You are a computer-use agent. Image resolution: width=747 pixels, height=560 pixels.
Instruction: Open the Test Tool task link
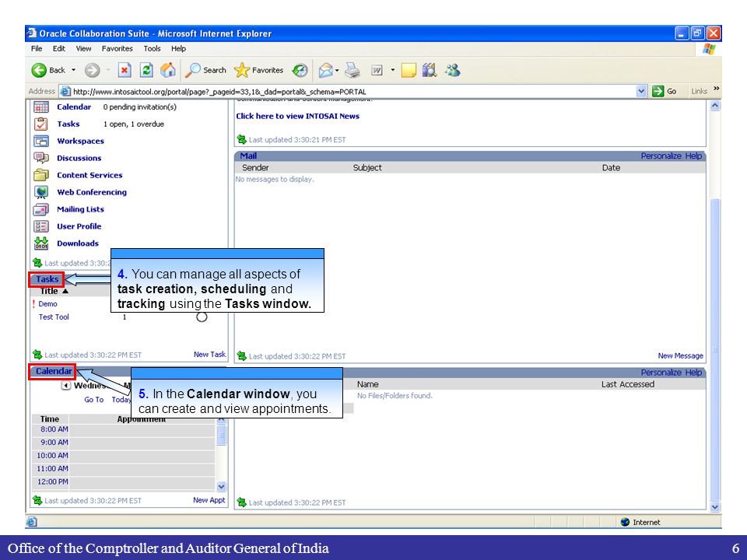tap(54, 317)
